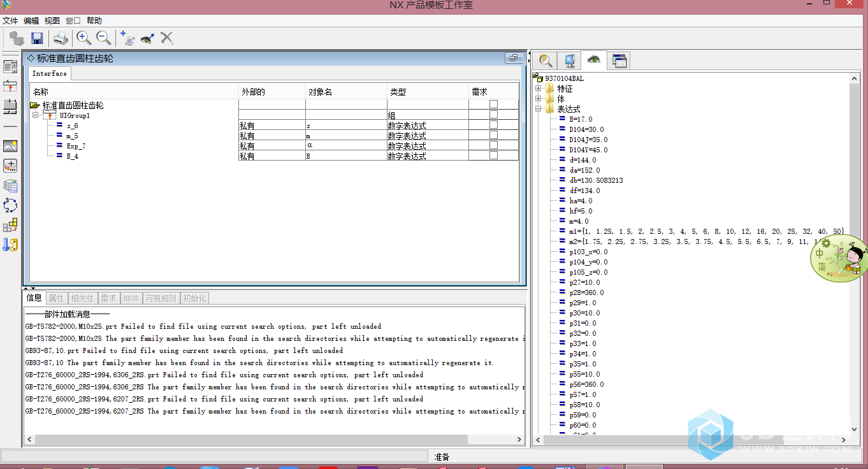This screenshot has height=469, width=868.
Task: Open the 编辑 menu
Action: coord(31,20)
